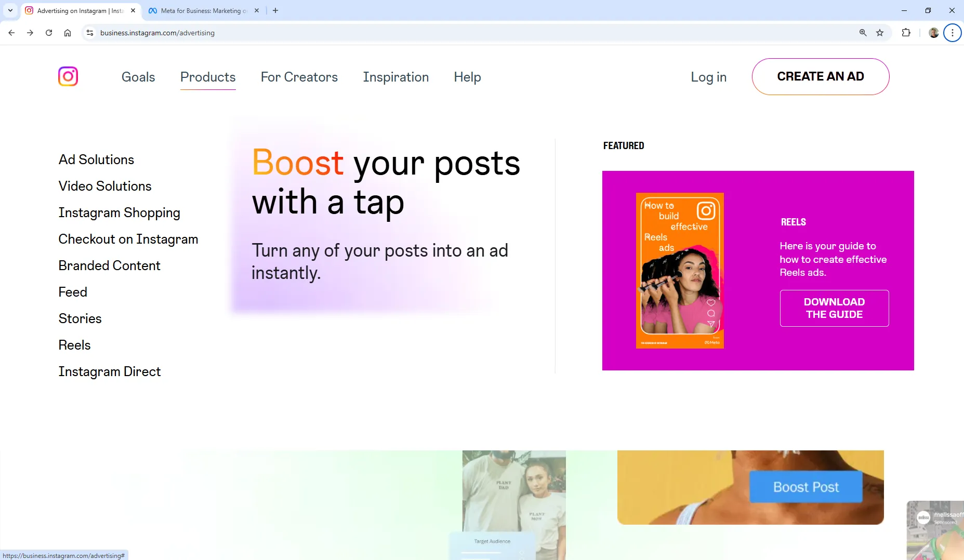The width and height of the screenshot is (964, 560).
Task: Open Video Solutions link
Action: click(105, 186)
